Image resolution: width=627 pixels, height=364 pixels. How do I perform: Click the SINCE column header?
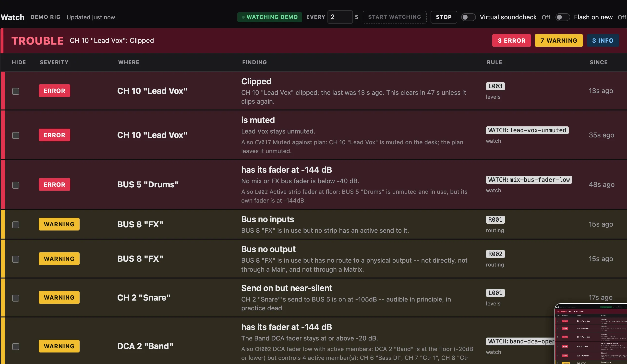599,62
